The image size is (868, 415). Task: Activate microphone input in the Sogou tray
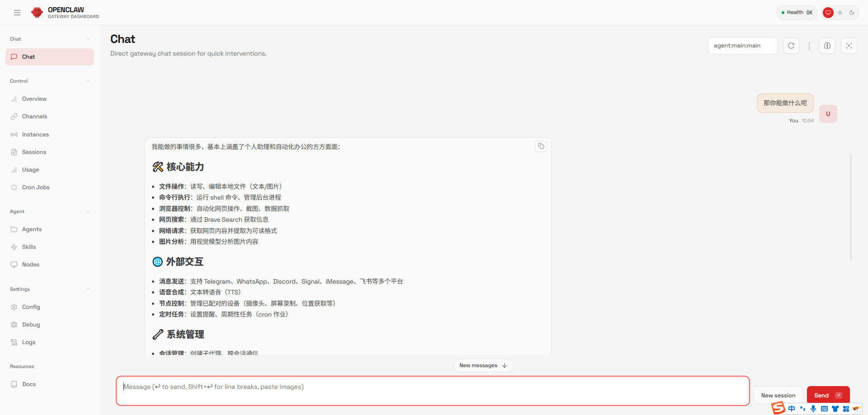[x=813, y=409]
